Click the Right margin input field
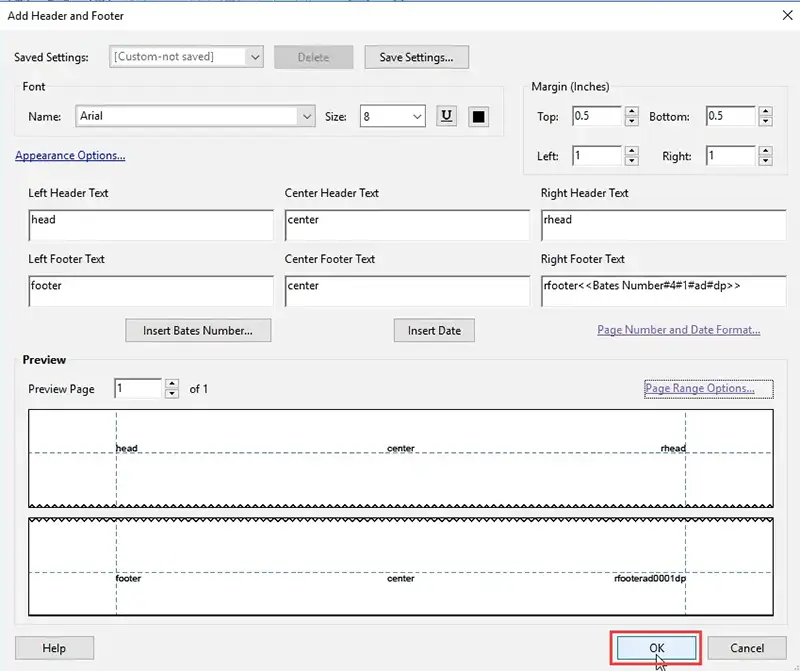This screenshot has height=671, width=800. point(731,156)
